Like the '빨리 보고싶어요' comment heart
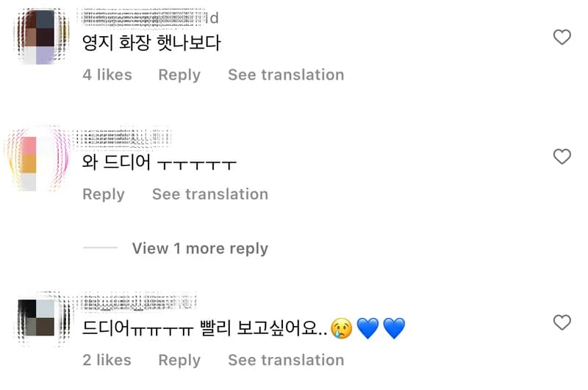588x390 pixels. 562,322
